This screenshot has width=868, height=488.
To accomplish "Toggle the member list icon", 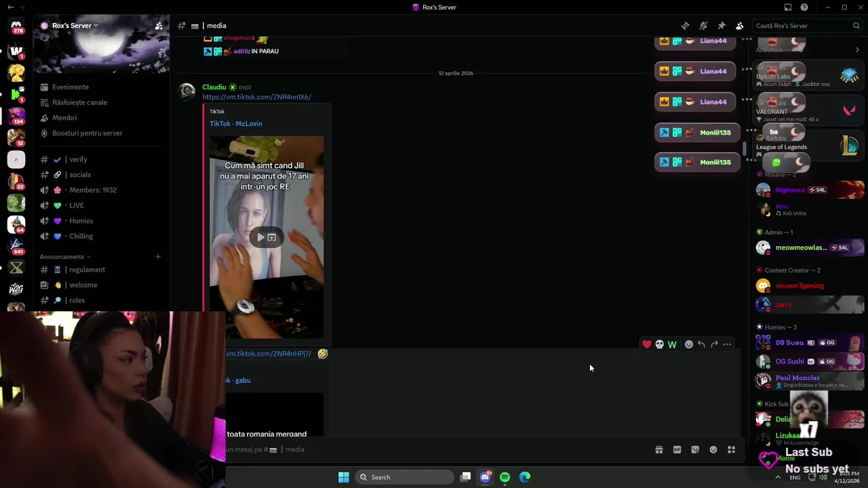I will [x=740, y=26].
